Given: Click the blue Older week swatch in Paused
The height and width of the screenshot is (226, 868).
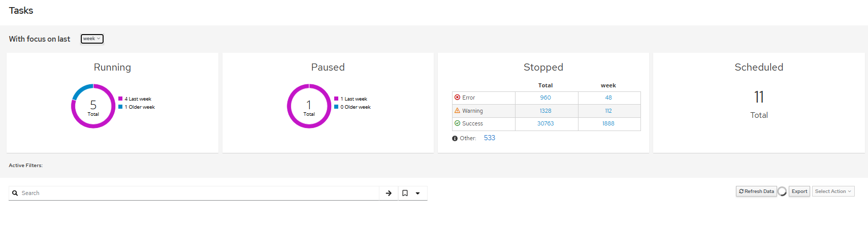Looking at the screenshot, I should [x=336, y=107].
